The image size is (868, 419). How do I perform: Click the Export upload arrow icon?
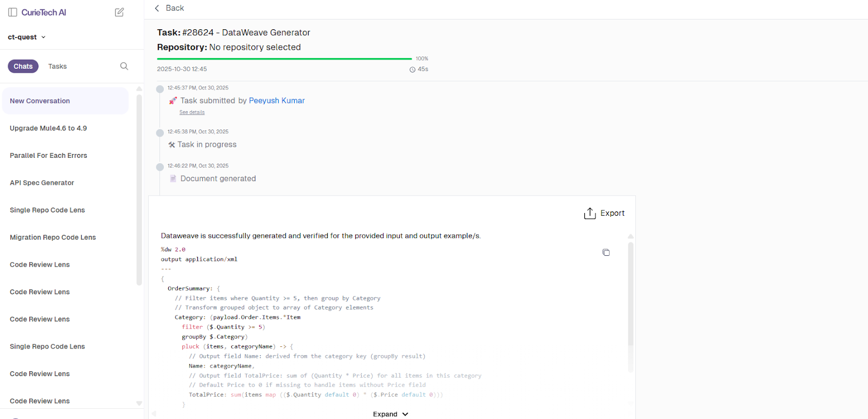(x=590, y=213)
